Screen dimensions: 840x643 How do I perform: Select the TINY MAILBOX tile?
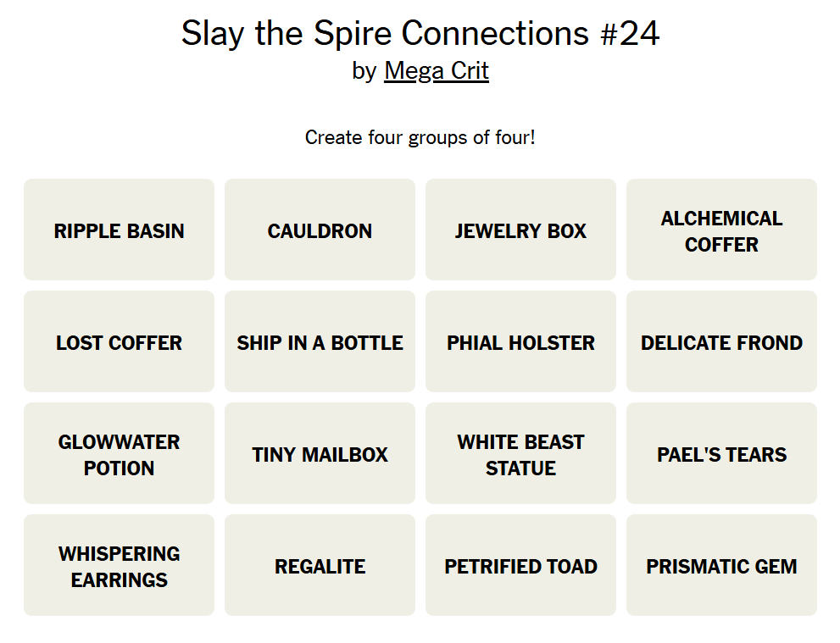click(320, 453)
